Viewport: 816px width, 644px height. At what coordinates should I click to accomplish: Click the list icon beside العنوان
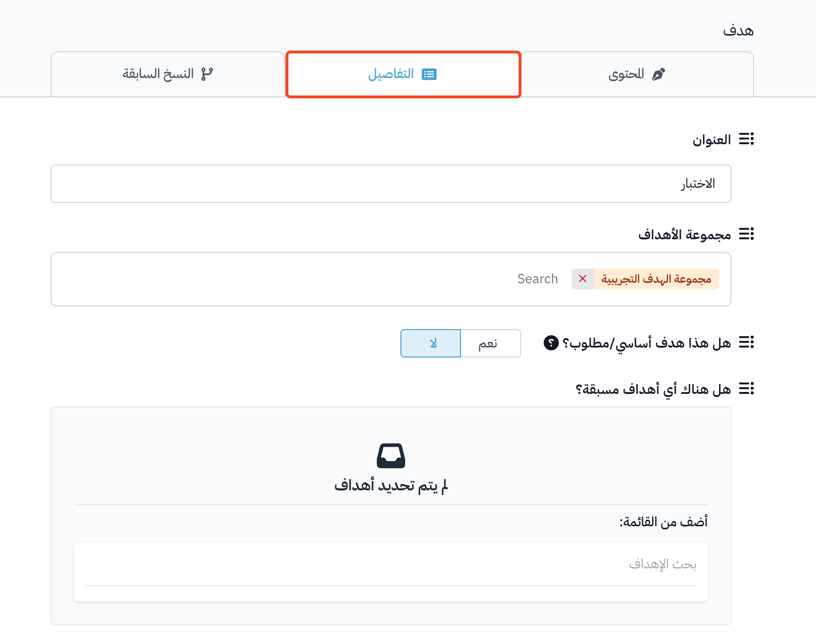pyautogui.click(x=747, y=139)
